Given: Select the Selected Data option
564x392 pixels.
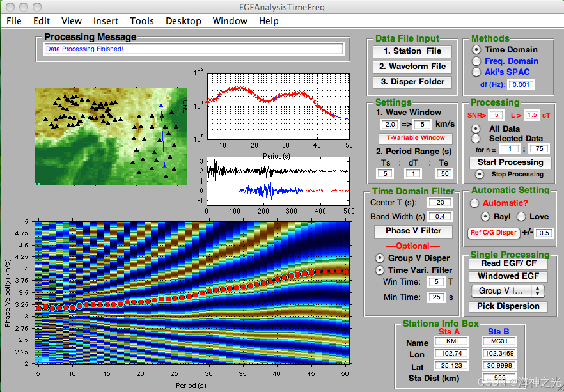Looking at the screenshot, I should pyautogui.click(x=476, y=139).
